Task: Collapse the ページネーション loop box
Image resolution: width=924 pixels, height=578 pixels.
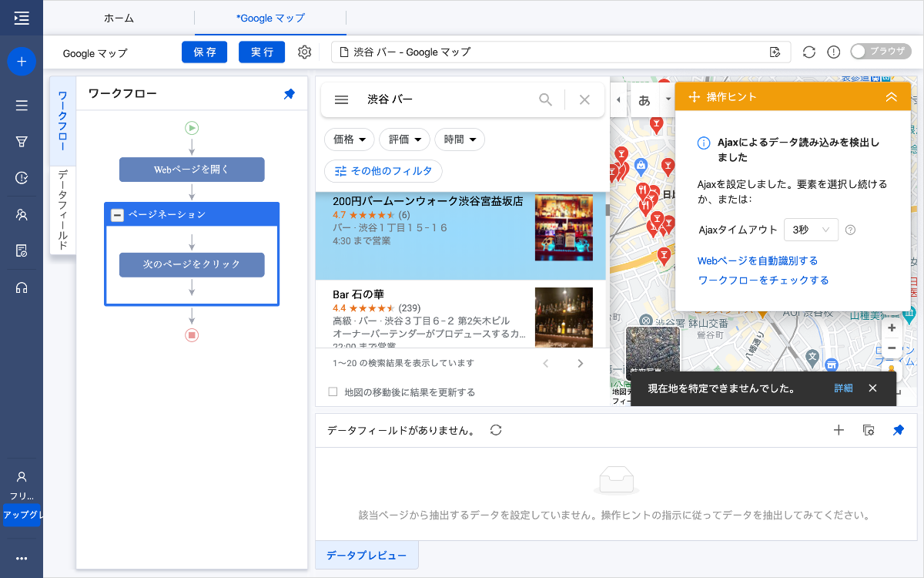Action: click(117, 215)
